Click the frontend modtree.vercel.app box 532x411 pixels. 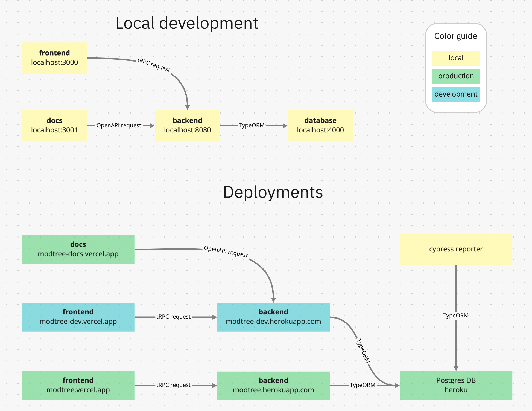pos(78,385)
